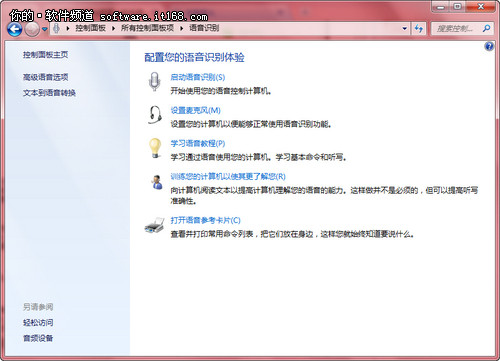Click the headset icon for 设置麦克风
The image size is (500, 361).
tap(155, 115)
